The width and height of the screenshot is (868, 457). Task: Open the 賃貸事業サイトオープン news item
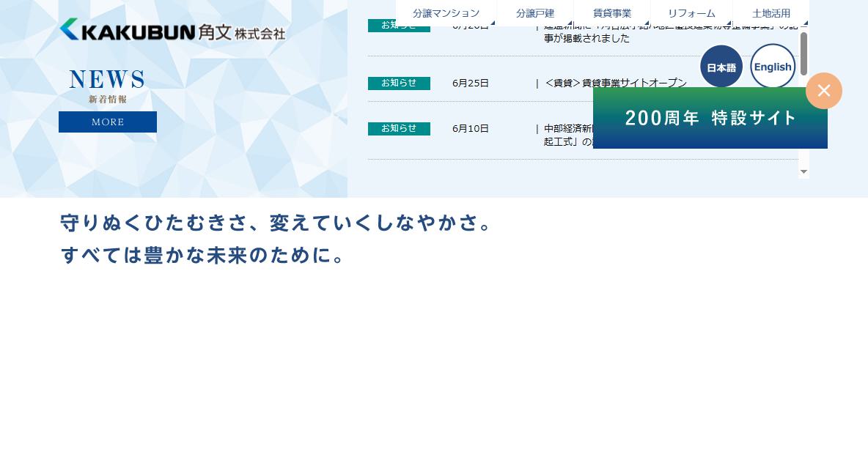[616, 83]
